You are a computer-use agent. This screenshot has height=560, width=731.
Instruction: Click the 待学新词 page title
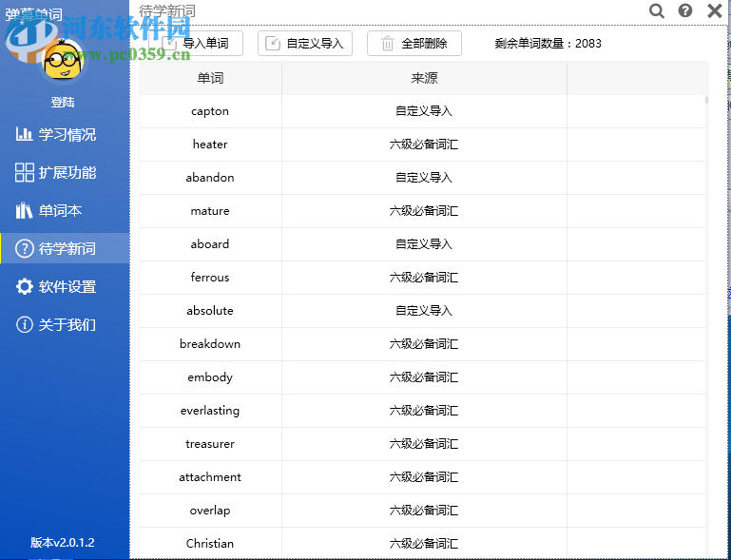167,10
